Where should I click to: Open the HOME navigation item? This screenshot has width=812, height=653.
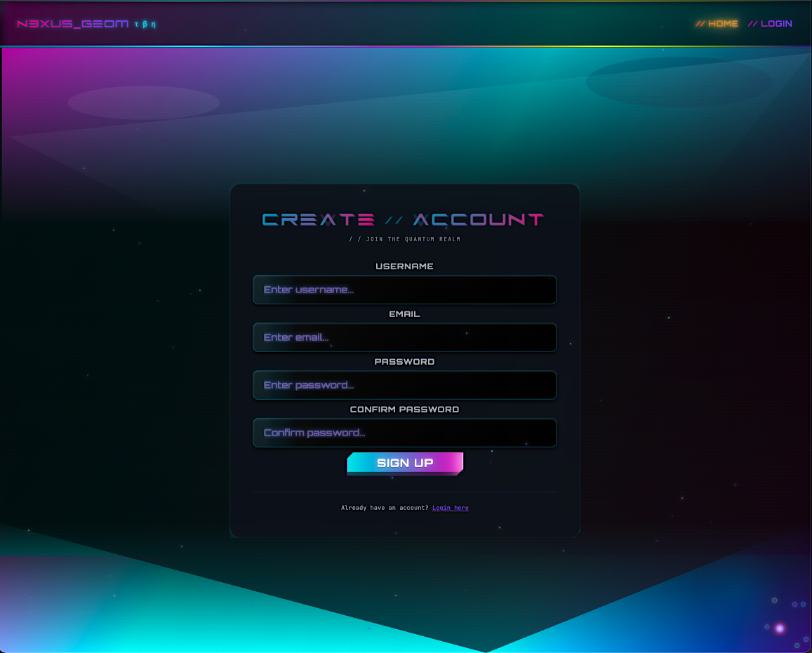point(717,24)
